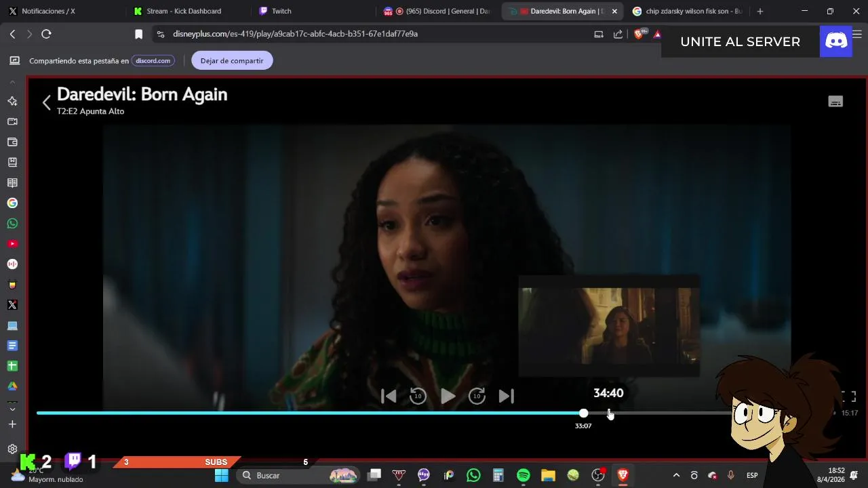Reload the Disney+ page

click(x=46, y=34)
